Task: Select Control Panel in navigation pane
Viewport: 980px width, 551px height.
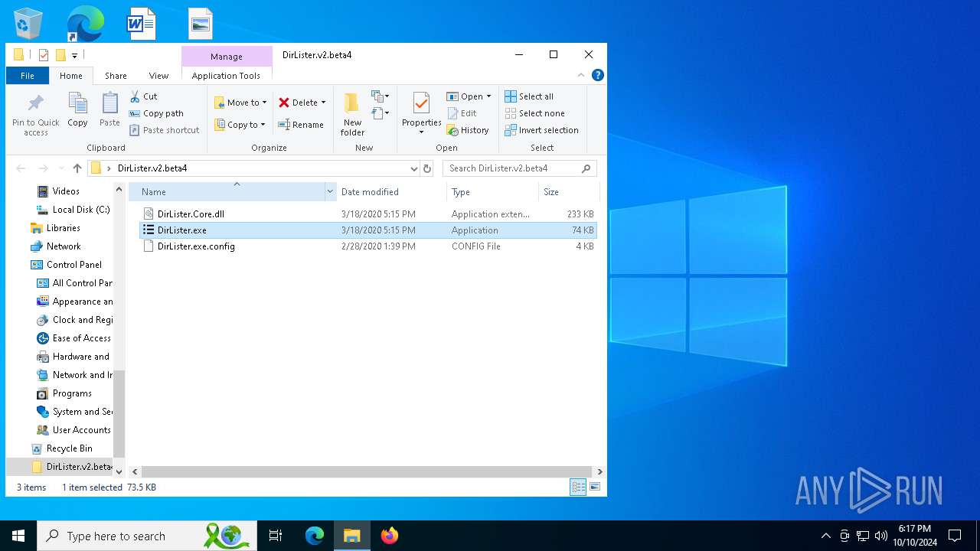Action: click(x=73, y=265)
